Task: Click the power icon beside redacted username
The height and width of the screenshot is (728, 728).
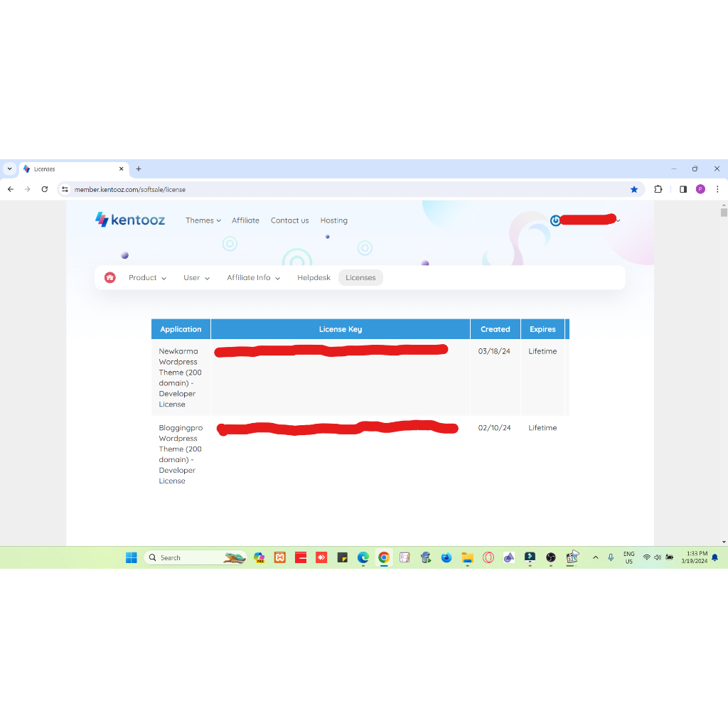Action: [x=555, y=220]
